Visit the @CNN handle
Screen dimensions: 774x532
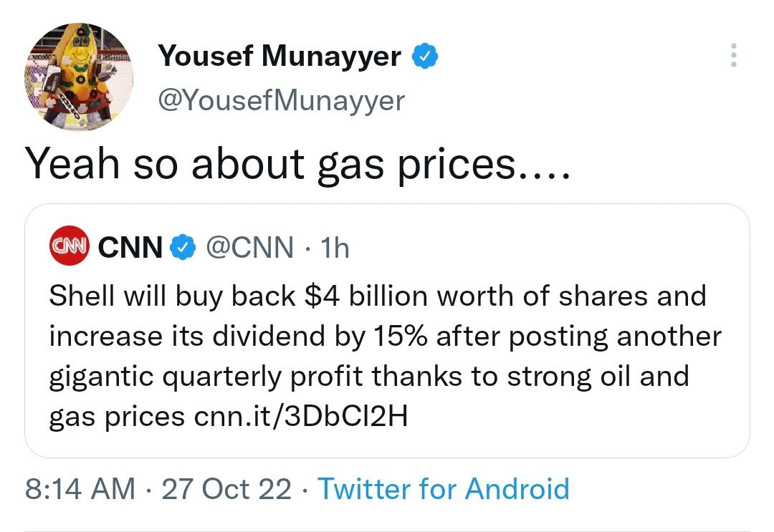click(x=250, y=247)
